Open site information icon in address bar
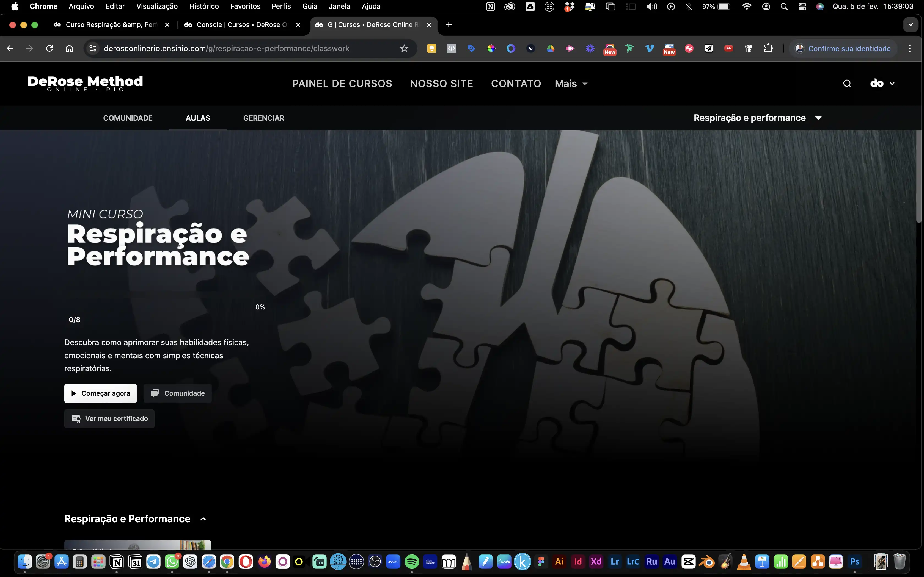The height and width of the screenshot is (577, 924). [x=93, y=48]
